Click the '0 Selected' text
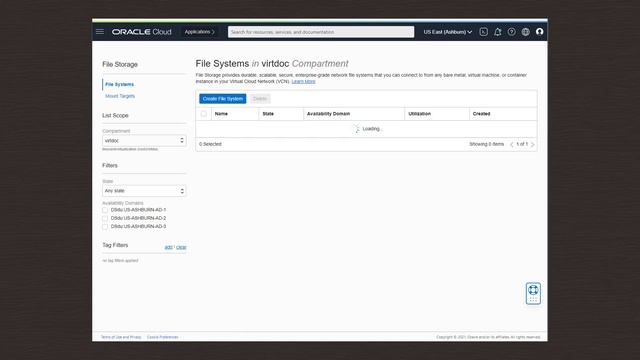Screen dimensions: 640x360 click(x=210, y=144)
